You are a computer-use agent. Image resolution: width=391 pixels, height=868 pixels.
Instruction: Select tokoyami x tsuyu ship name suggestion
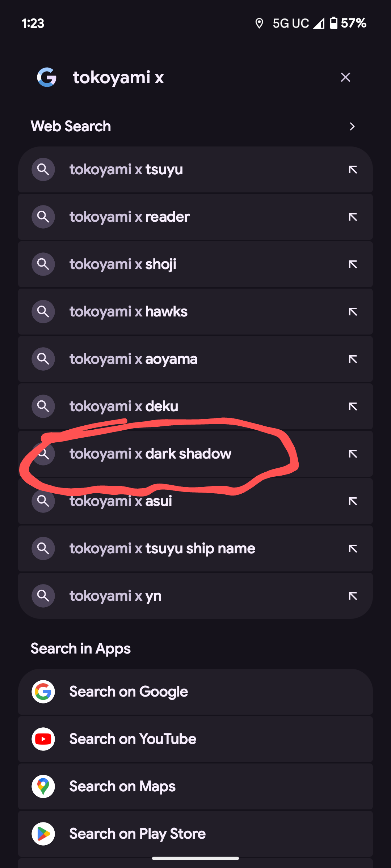195,549
